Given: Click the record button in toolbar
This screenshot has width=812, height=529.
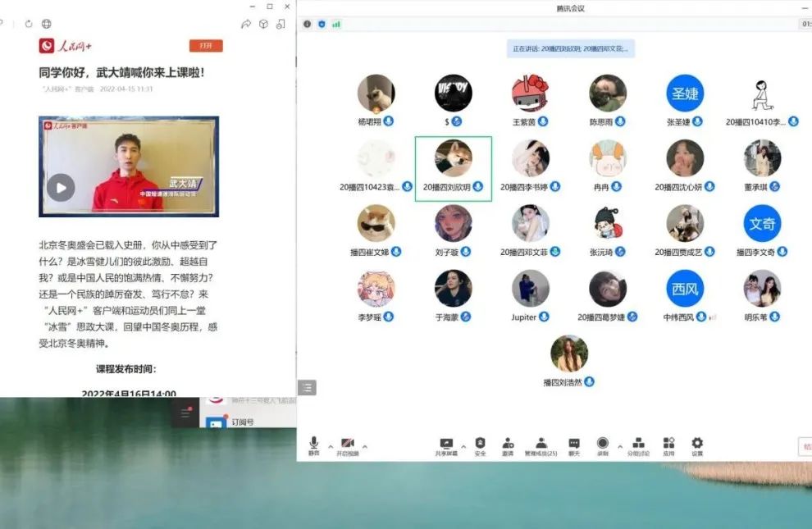Looking at the screenshot, I should click(603, 444).
